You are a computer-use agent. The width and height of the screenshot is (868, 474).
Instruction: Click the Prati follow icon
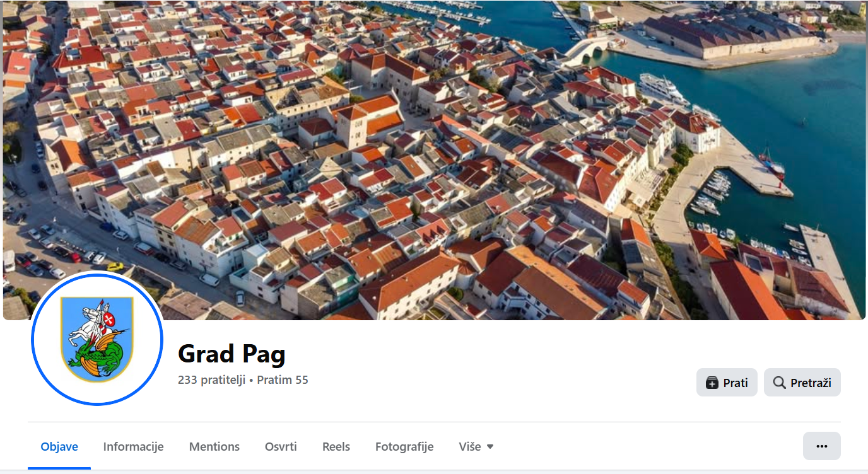712,383
